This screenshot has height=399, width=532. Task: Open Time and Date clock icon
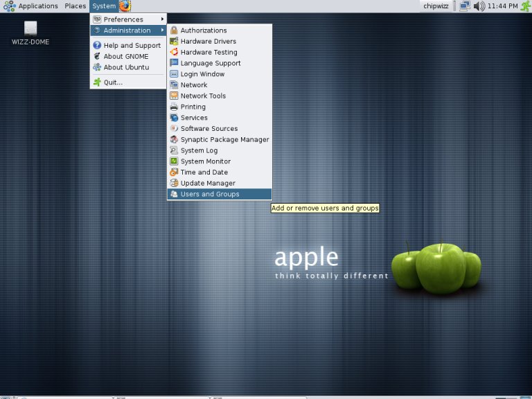click(x=174, y=172)
